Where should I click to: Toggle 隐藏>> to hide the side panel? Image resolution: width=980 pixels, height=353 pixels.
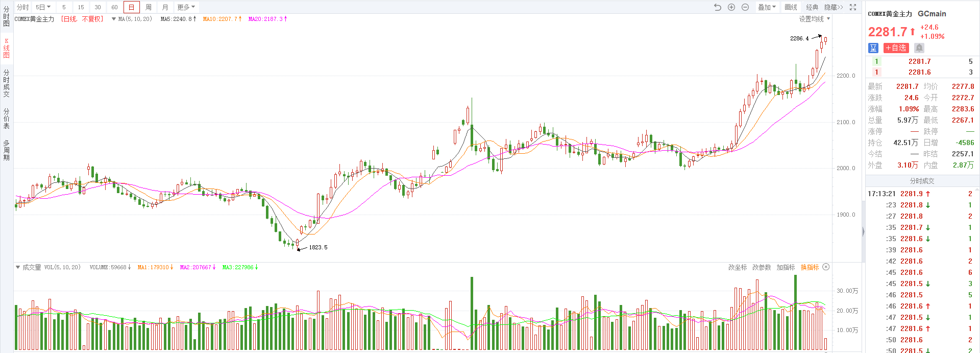[834, 7]
